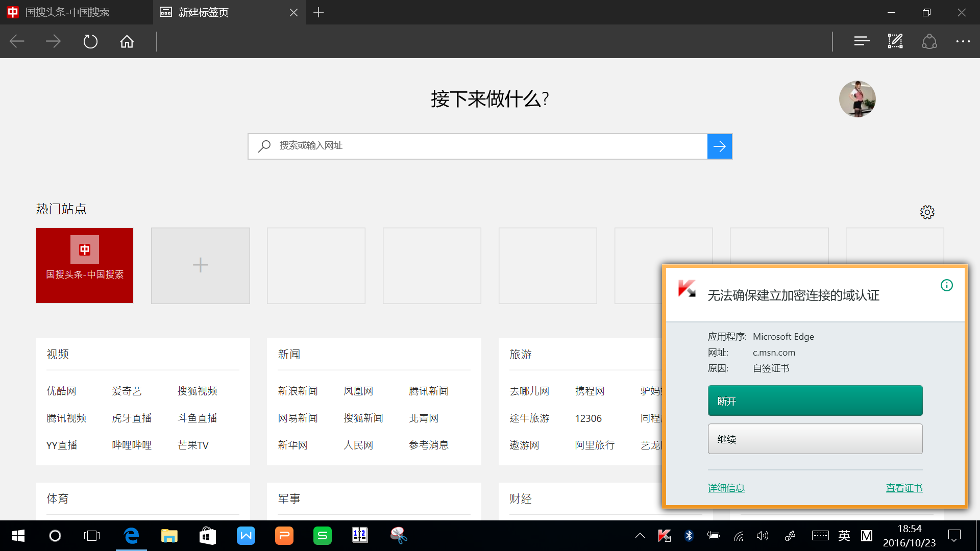Screen dimensions: 980x551
Task: Open the 国搜头条-中国搜索 top site tile
Action: 85,265
